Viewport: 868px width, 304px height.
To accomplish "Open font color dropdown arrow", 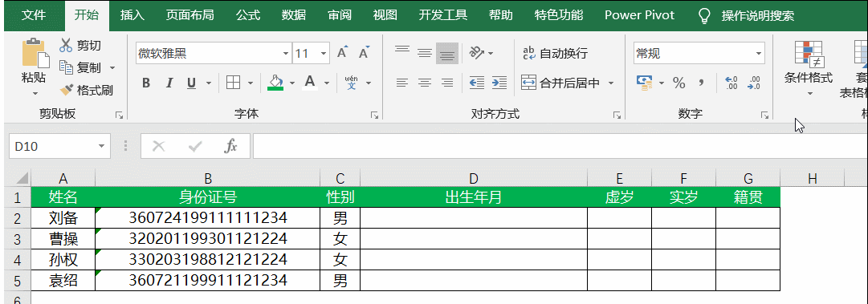I will pyautogui.click(x=327, y=83).
